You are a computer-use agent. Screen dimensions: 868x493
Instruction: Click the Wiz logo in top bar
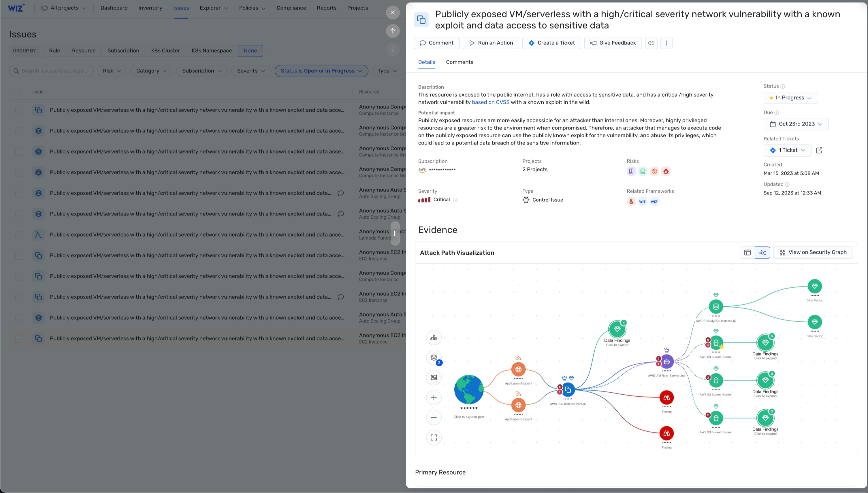16,8
